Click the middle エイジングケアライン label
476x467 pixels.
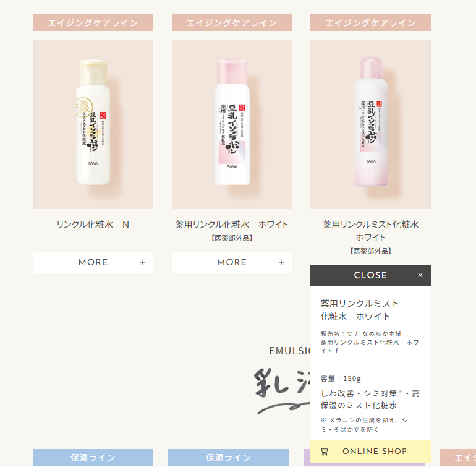click(x=232, y=22)
